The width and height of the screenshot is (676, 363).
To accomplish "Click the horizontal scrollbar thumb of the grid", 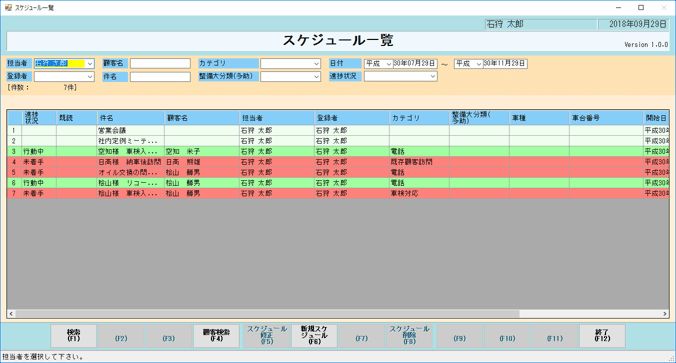I will click(x=267, y=314).
